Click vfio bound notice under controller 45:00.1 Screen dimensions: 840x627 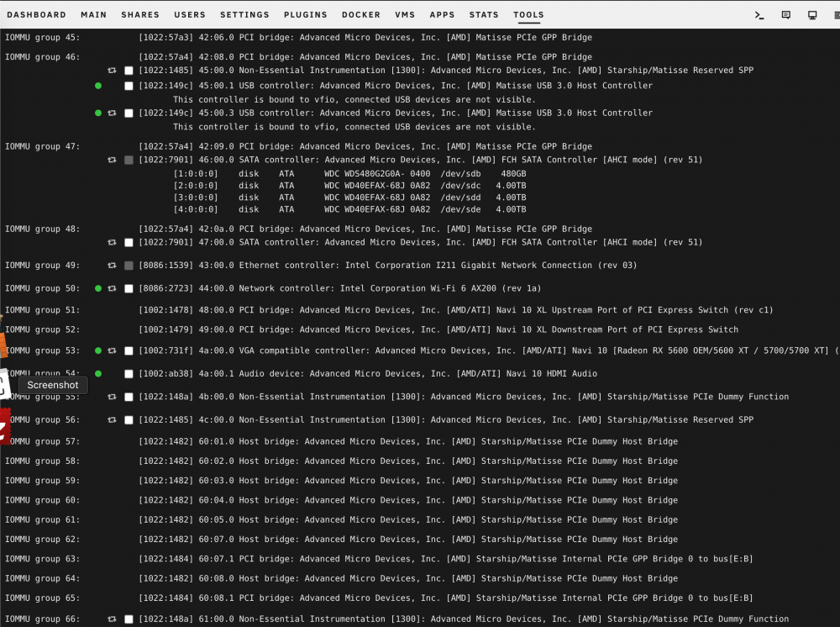click(354, 100)
